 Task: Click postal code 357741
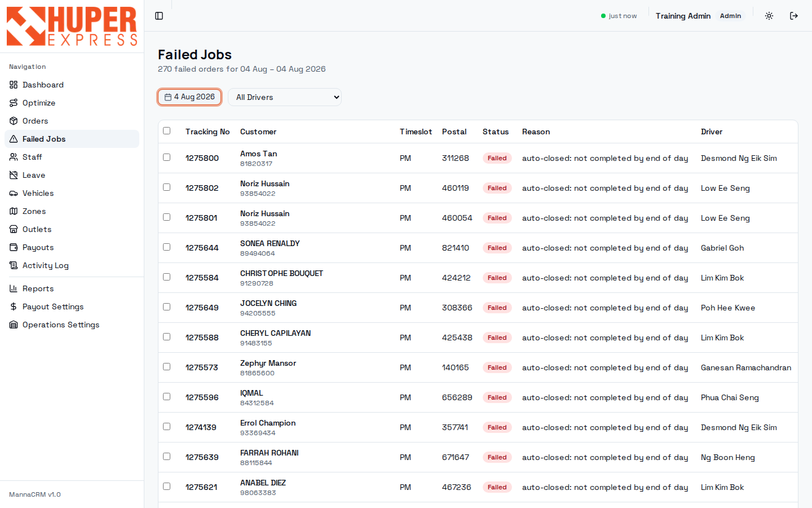point(454,427)
